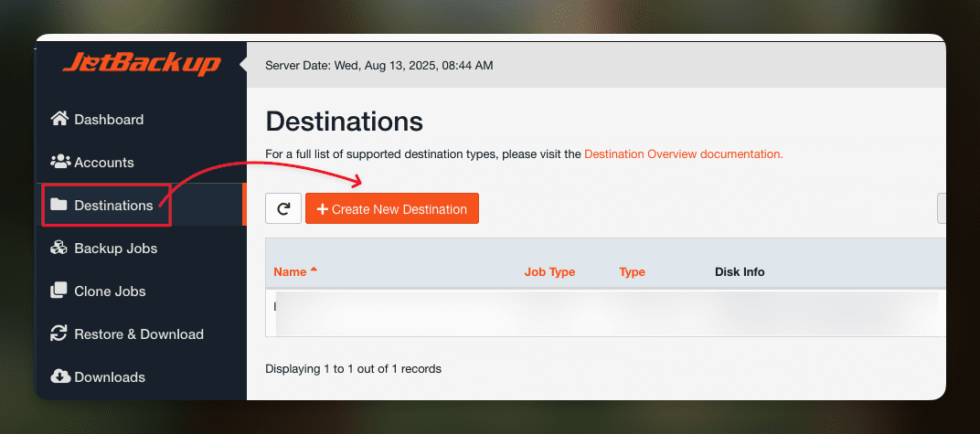This screenshot has height=434, width=980.
Task: Click the Destinations folder icon
Action: [x=59, y=206]
